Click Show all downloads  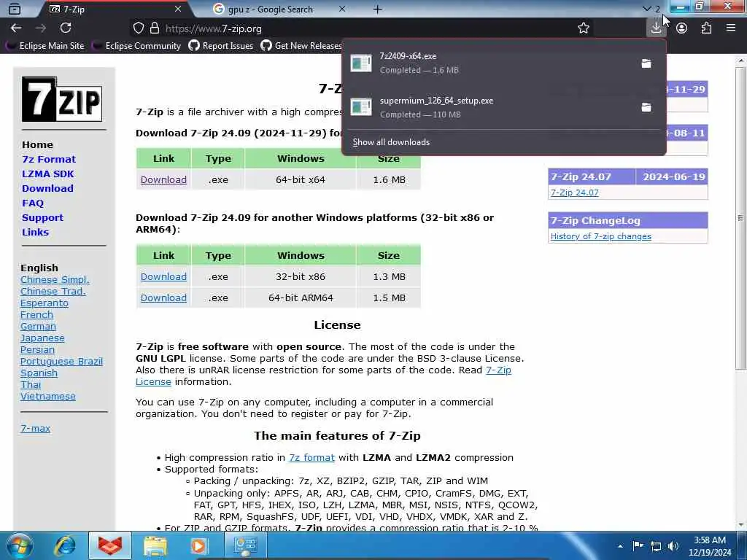click(x=391, y=142)
